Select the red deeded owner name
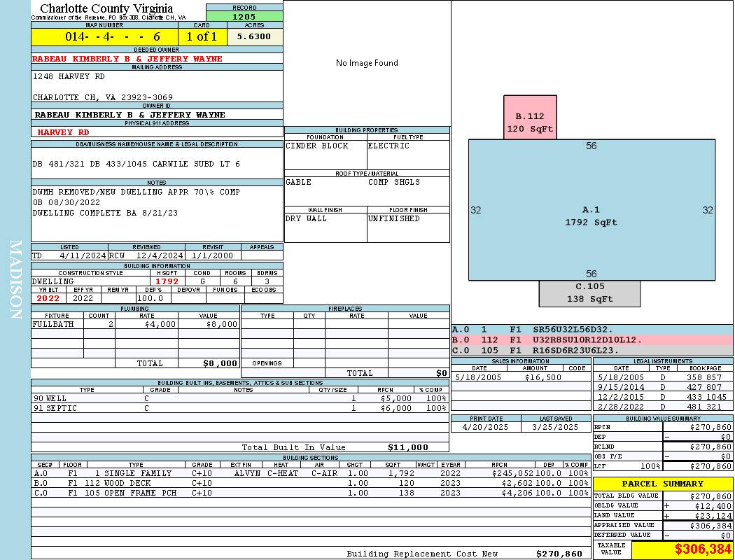This screenshot has width=735, height=560. [127, 59]
